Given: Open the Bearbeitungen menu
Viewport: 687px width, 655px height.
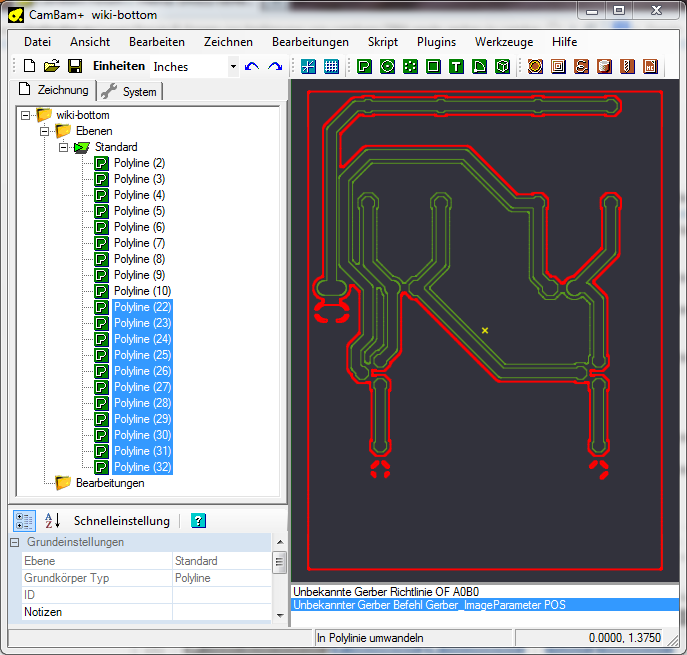Looking at the screenshot, I should click(x=310, y=42).
